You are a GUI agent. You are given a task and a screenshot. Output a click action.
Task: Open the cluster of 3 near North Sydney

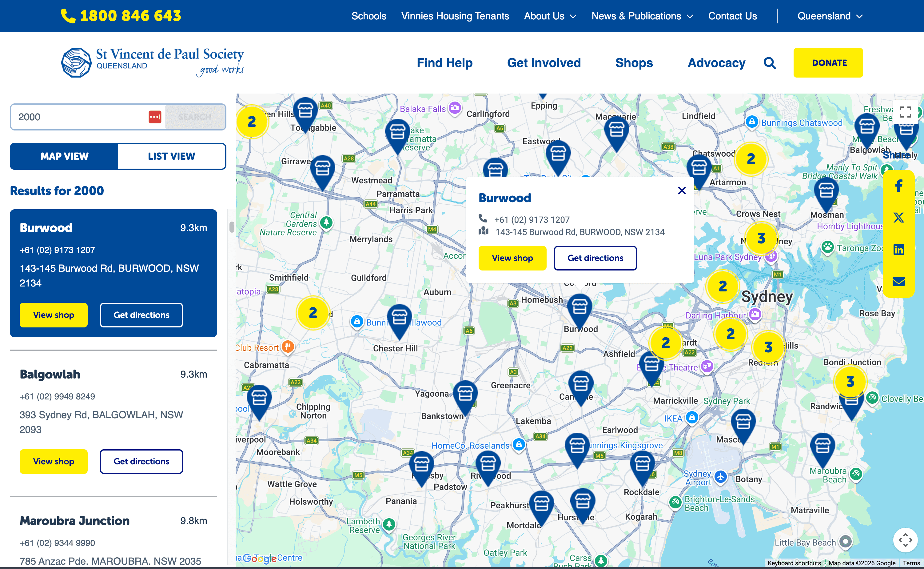tap(761, 238)
